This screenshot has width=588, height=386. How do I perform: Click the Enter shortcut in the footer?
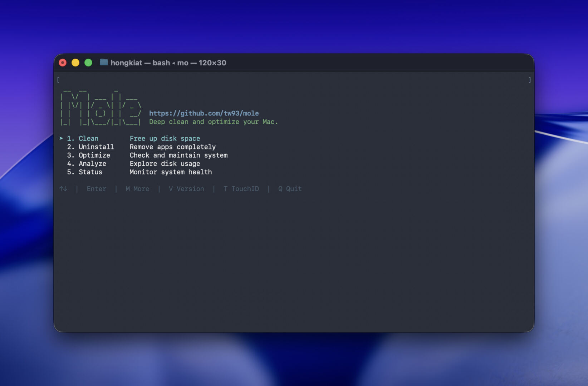(x=96, y=189)
